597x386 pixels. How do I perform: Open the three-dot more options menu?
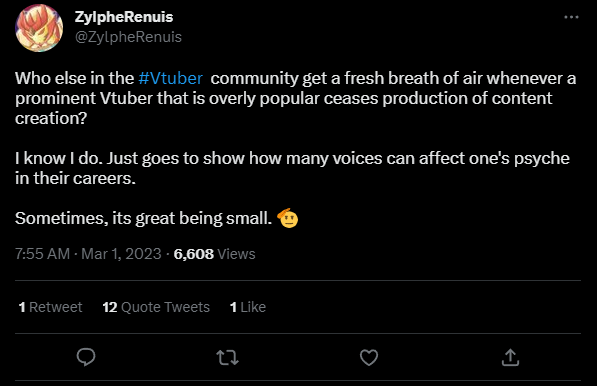[x=571, y=17]
